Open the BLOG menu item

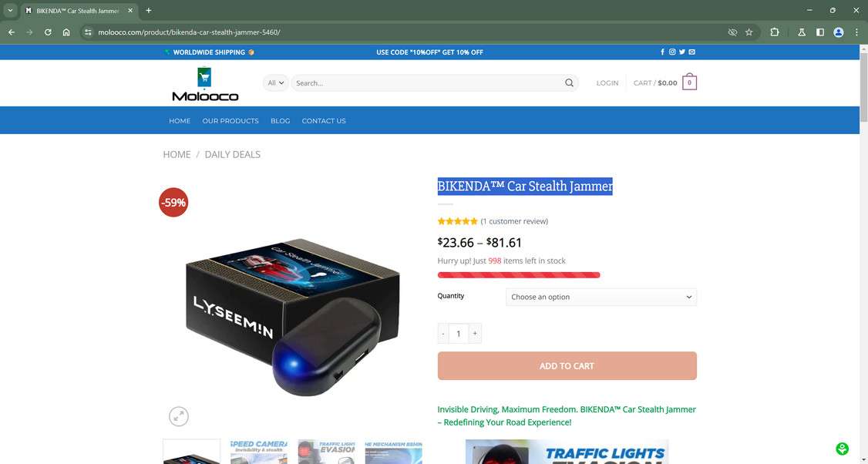pyautogui.click(x=280, y=121)
